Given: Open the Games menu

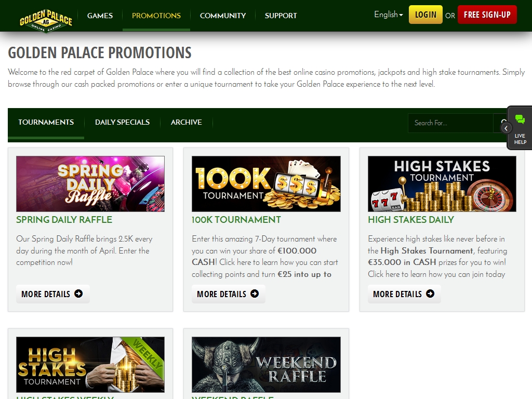Looking at the screenshot, I should pos(100,16).
